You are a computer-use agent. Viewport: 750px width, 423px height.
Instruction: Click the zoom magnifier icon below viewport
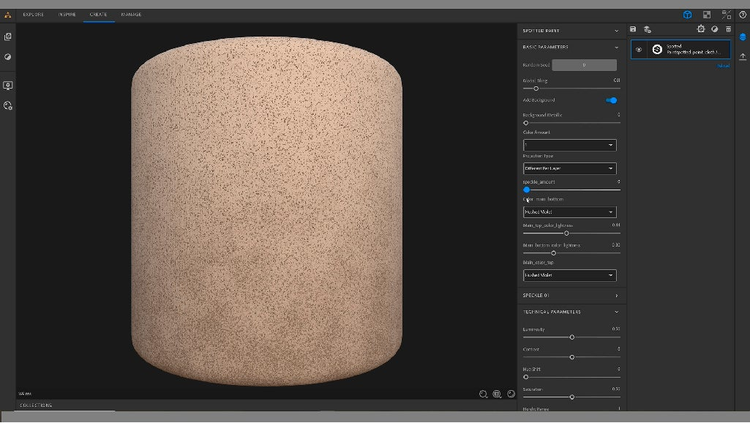(x=483, y=394)
